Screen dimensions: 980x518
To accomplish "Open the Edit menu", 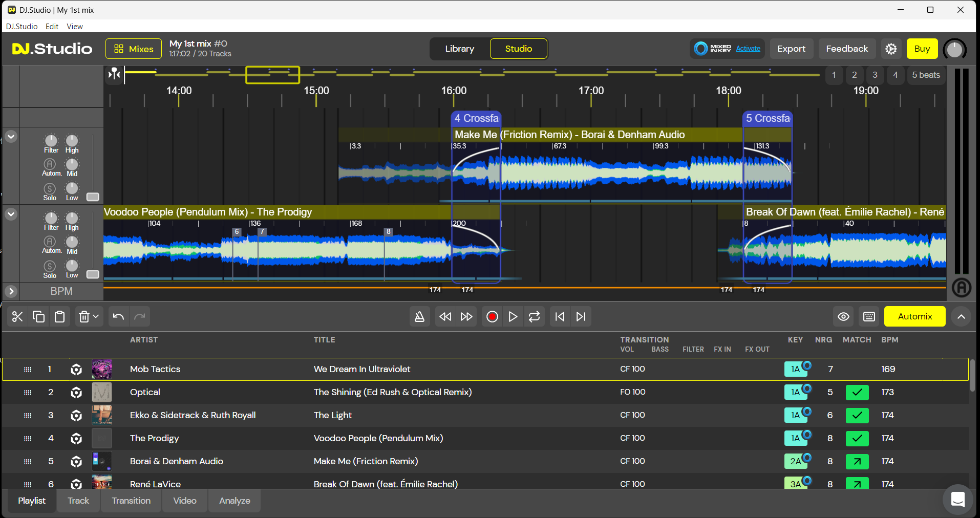I will [x=52, y=27].
